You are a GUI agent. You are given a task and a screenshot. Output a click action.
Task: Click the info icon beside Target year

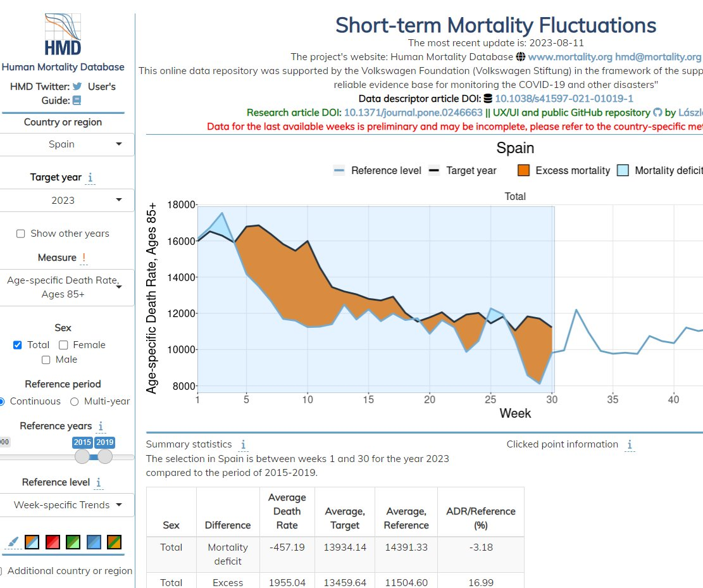(90, 178)
